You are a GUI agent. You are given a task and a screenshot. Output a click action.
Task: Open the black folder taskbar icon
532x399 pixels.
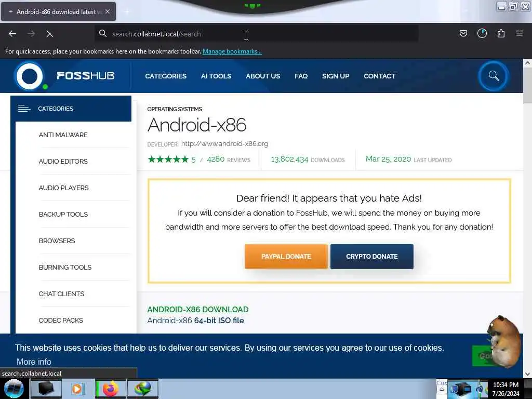(x=46, y=389)
